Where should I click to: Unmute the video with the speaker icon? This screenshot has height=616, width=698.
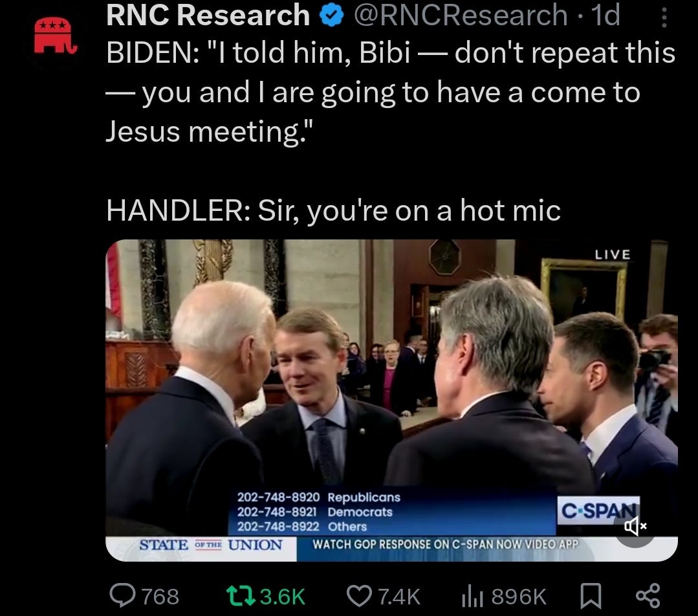click(x=635, y=527)
